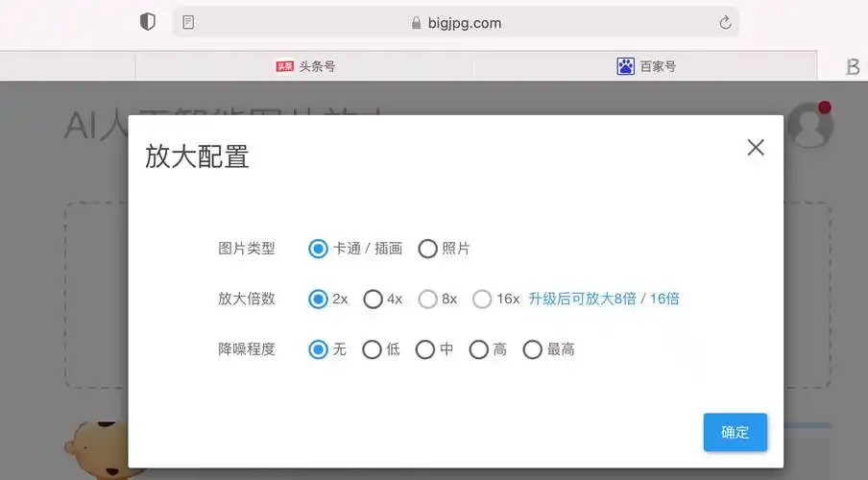Screen dimensions: 868x480
Task: Confirm settings with 确定 button
Action: pyautogui.click(x=735, y=432)
